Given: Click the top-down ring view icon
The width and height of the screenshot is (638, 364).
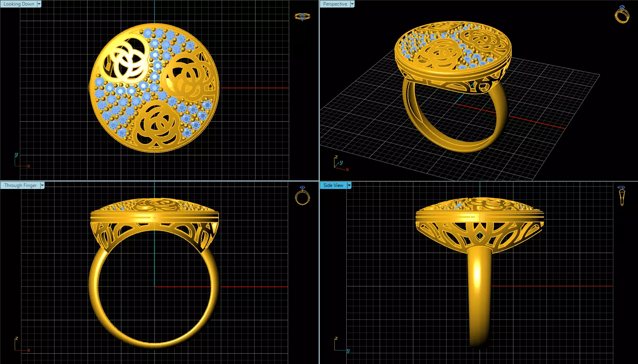Looking at the screenshot, I should click(x=302, y=17).
